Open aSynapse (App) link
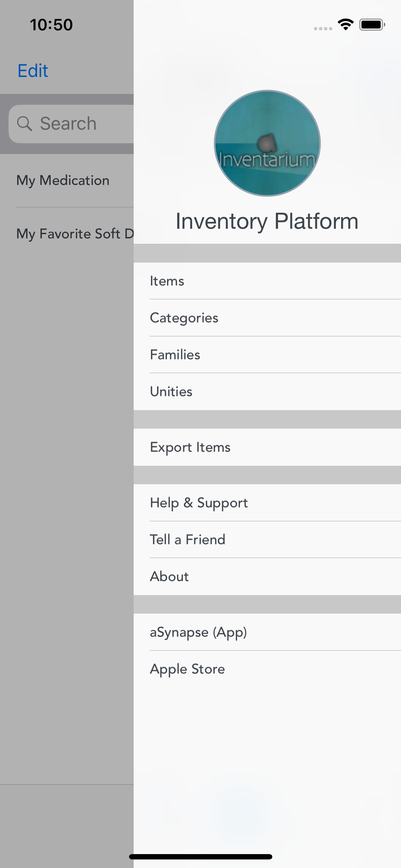 pyautogui.click(x=267, y=632)
